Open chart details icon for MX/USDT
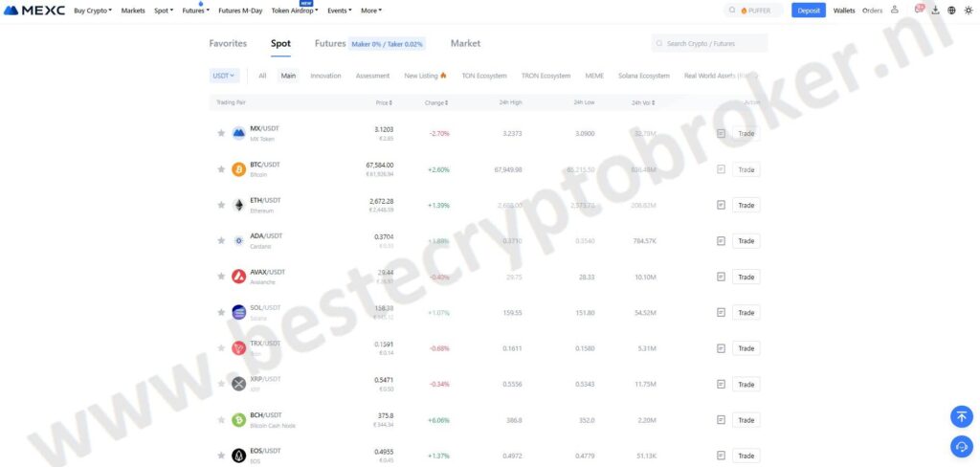This screenshot has height=467, width=980. tap(721, 133)
